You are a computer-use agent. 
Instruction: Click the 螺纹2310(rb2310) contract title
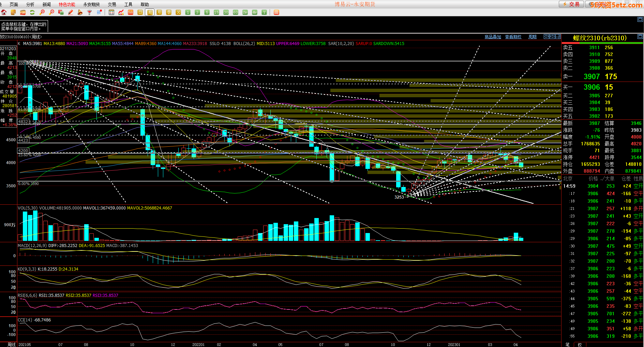[x=600, y=38]
